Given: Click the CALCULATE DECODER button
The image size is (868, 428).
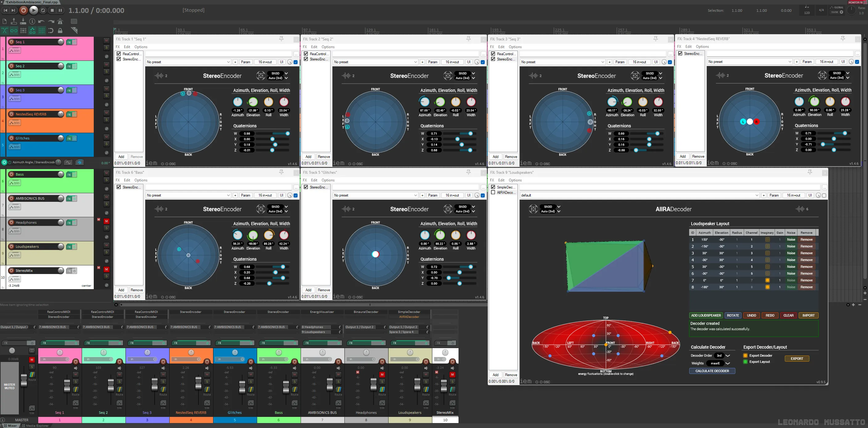Looking at the screenshot, I should 712,371.
